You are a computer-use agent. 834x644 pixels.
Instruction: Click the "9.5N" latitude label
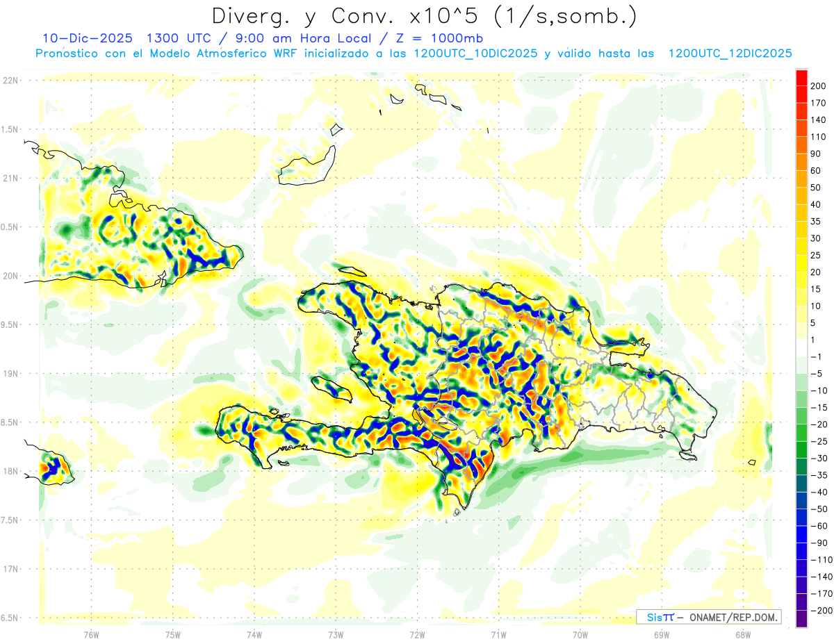click(10, 324)
